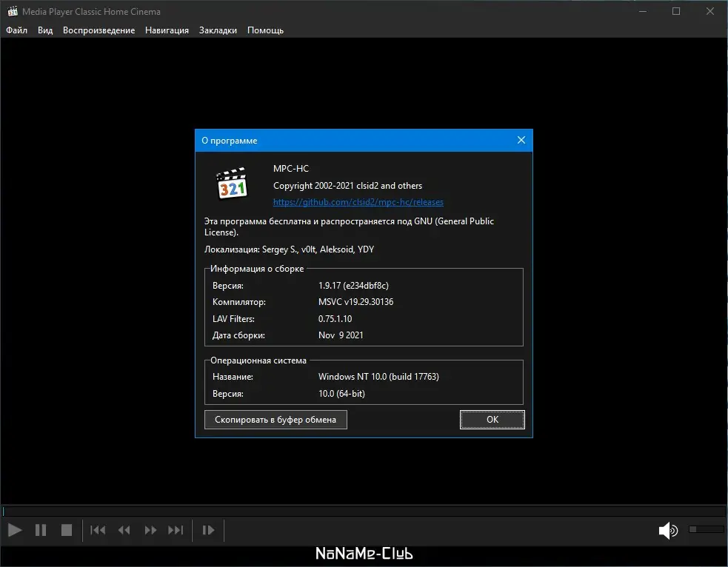The image size is (728, 567).
Task: Open the Помощь menu
Action: point(265,30)
